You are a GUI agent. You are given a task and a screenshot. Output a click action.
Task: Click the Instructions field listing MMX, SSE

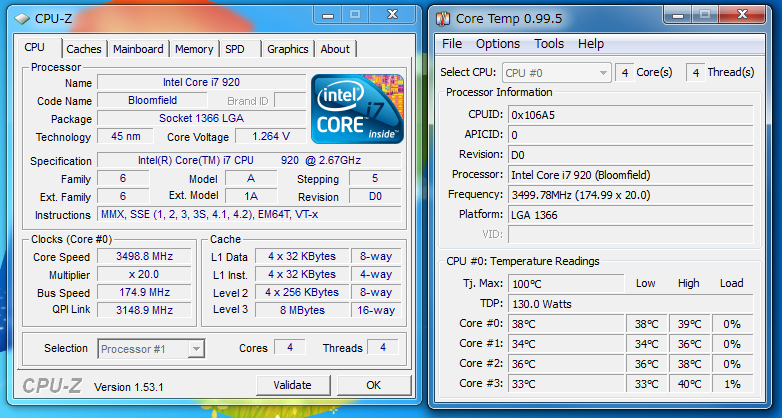pyautogui.click(x=249, y=214)
